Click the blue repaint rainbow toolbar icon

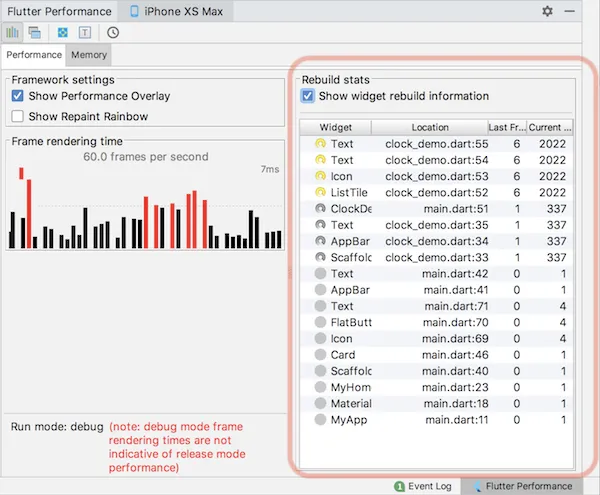63,33
